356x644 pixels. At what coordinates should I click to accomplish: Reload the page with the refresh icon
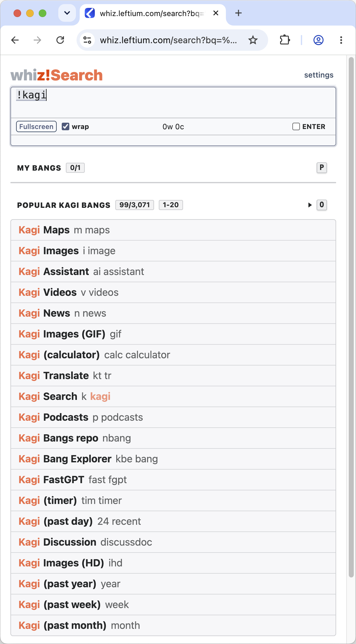60,40
